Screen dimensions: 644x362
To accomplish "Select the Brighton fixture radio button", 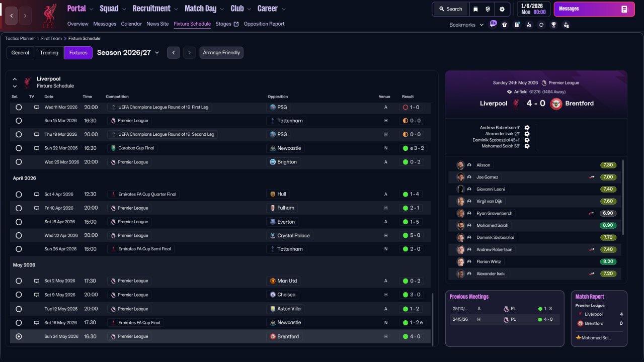I will [19, 162].
